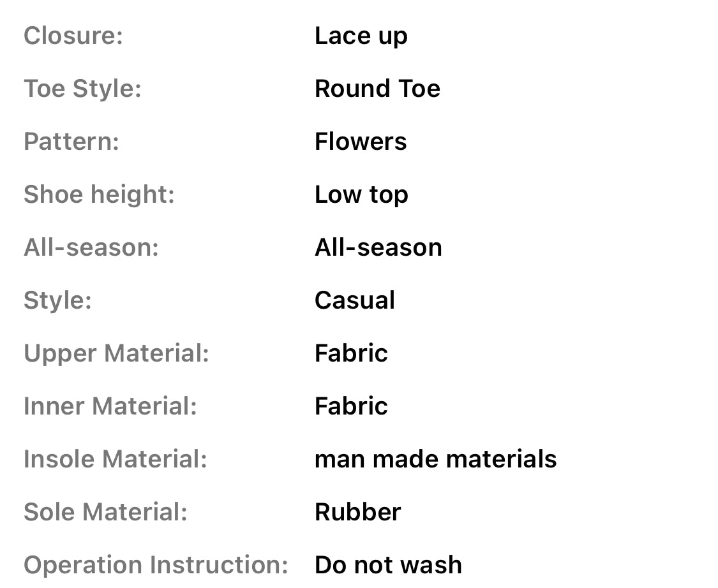The image size is (718, 588).
Task: Click the "Style:" label
Action: (57, 300)
